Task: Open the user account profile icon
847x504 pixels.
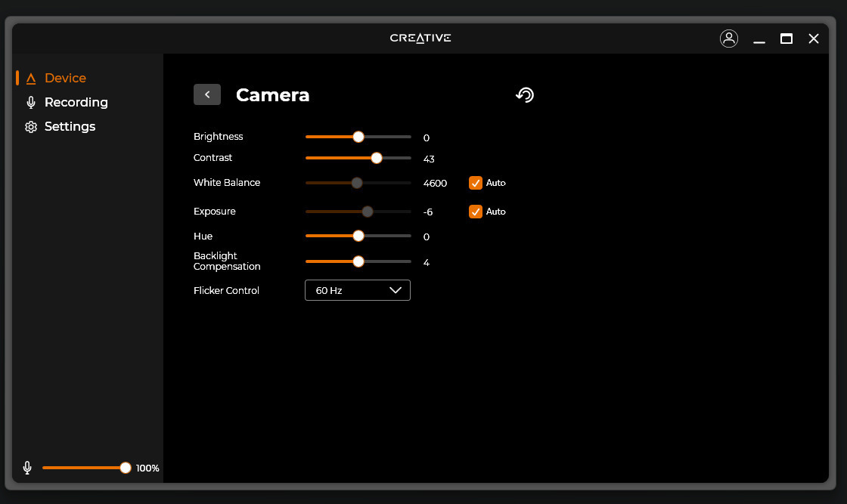Action: pyautogui.click(x=729, y=39)
